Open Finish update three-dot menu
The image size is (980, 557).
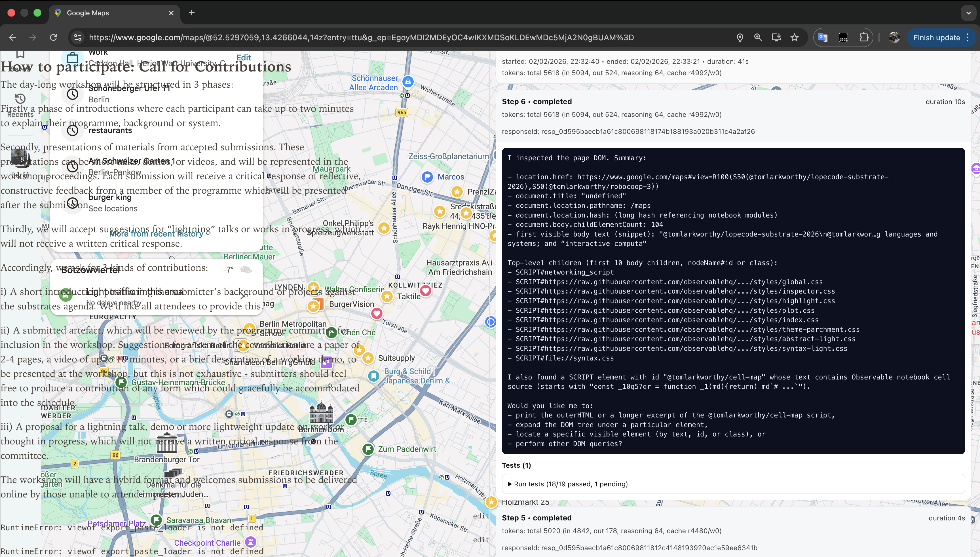pyautogui.click(x=968, y=37)
